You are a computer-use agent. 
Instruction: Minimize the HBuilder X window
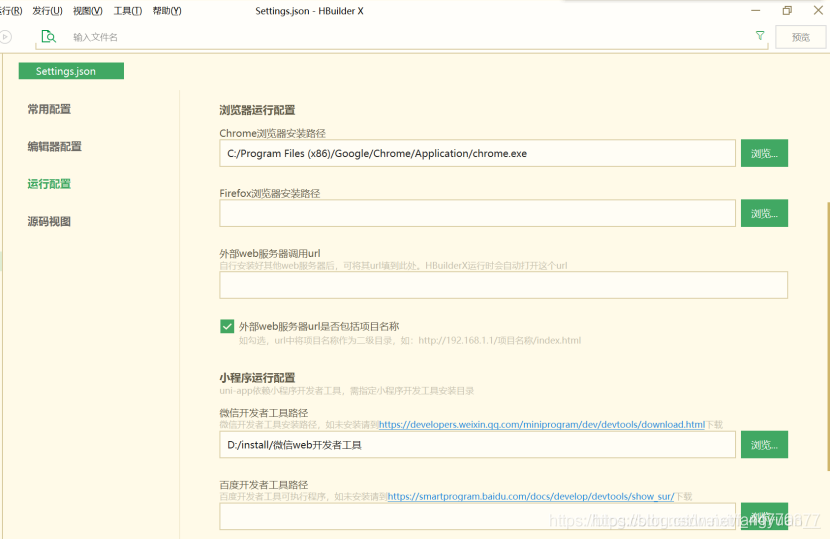756,10
